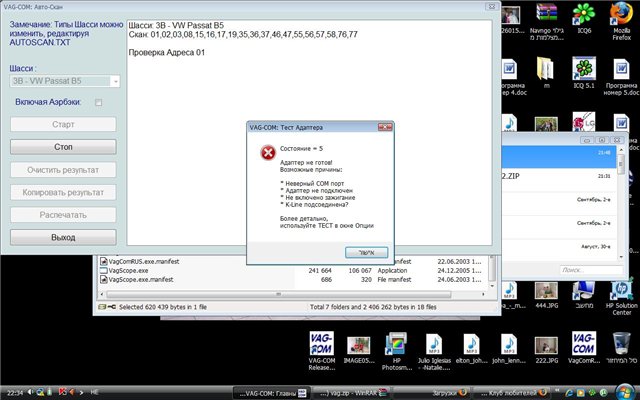Click the downloads window vertical scrollbar
640x400 pixels.
tap(621, 203)
